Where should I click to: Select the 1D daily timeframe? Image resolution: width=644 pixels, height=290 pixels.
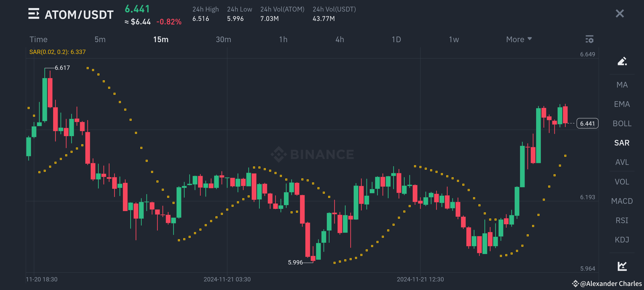[396, 39]
